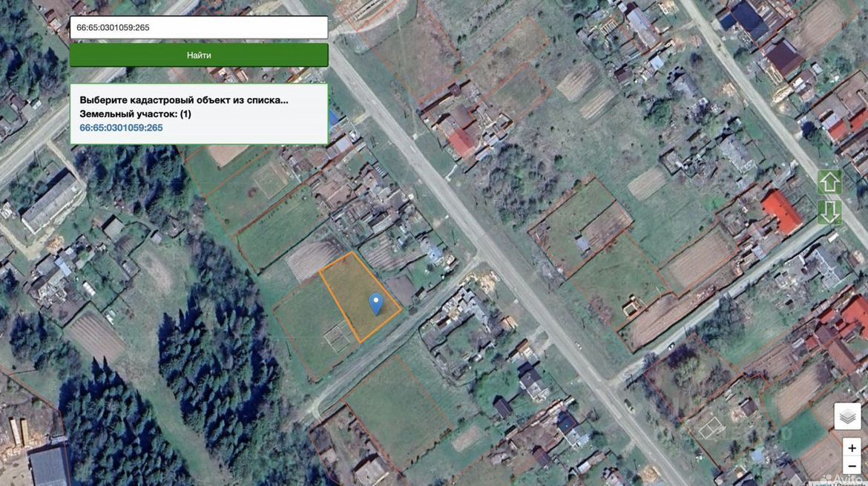Click the Avito watermark logo
Viewport: 868px width, 486px height.
pos(841,479)
